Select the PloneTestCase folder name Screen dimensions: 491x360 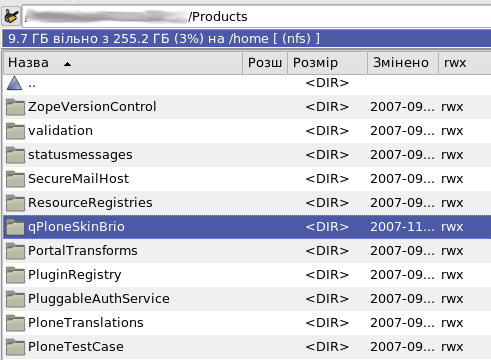(x=76, y=347)
